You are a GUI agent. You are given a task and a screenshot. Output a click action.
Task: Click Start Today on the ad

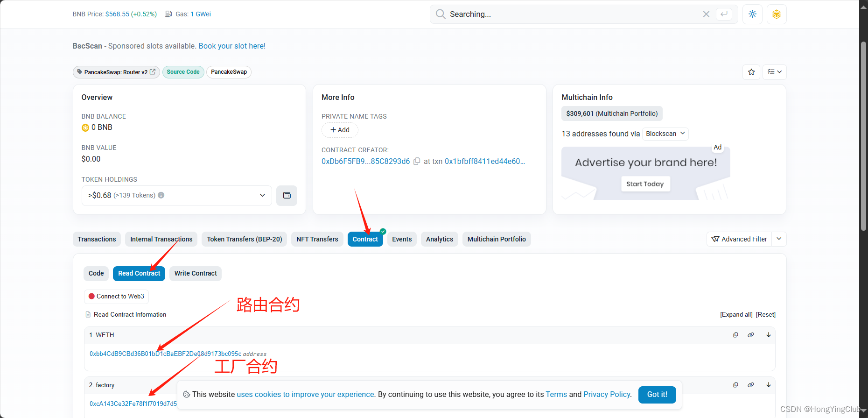click(645, 184)
